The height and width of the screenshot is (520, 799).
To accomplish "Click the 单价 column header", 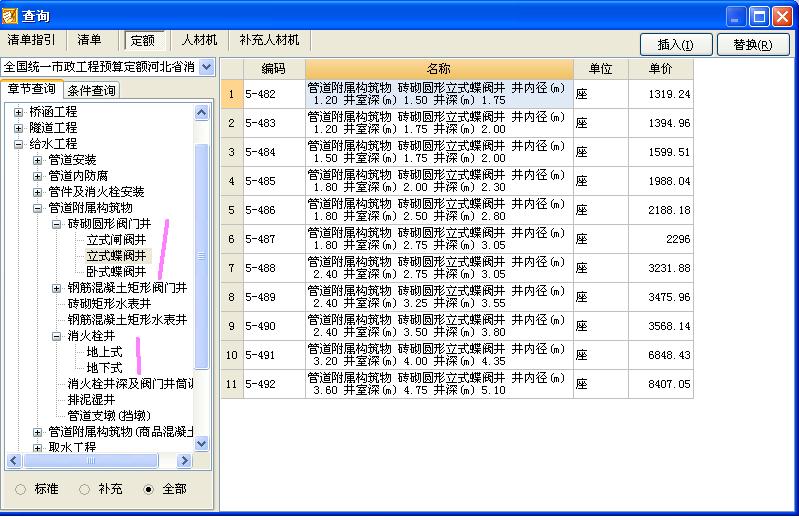I will [x=660, y=69].
